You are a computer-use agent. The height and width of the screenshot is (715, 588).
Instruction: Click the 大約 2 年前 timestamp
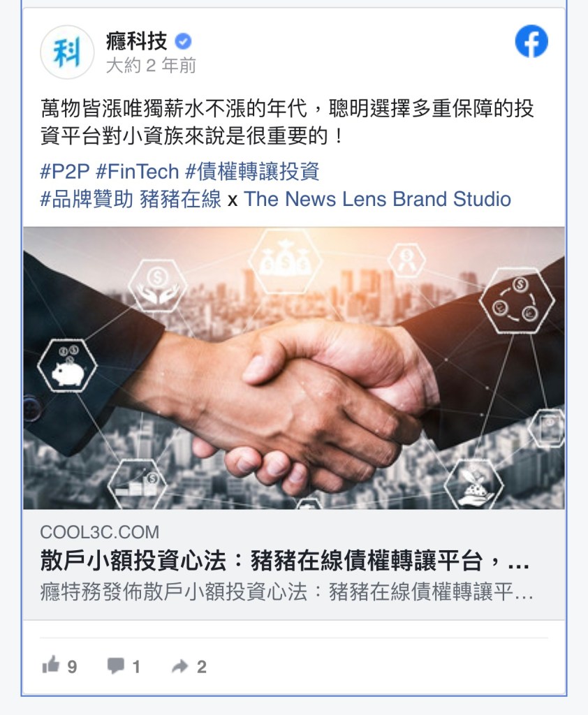pos(151,66)
